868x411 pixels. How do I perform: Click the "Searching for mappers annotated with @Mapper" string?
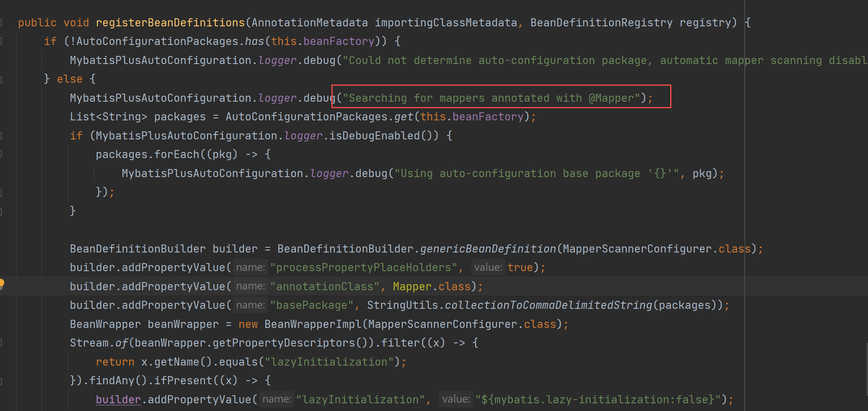point(491,98)
